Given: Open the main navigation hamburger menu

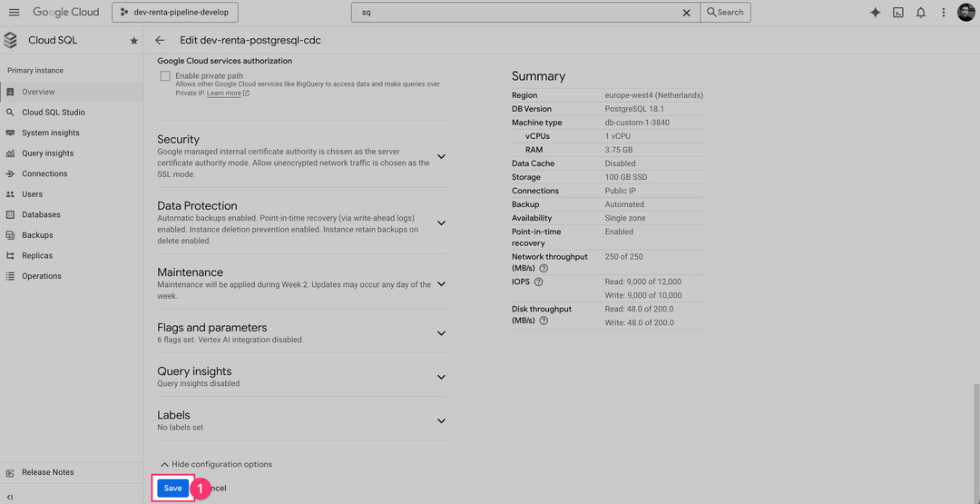Looking at the screenshot, I should (x=14, y=13).
